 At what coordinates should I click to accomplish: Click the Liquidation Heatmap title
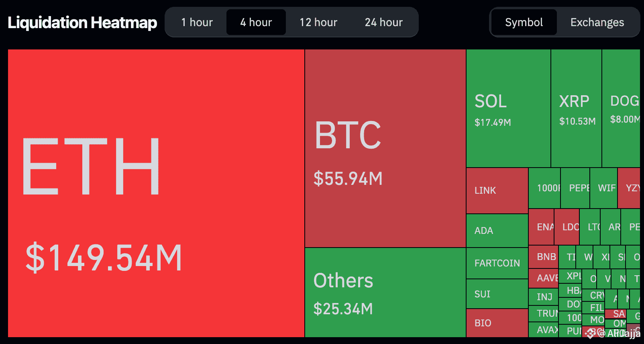point(82,23)
